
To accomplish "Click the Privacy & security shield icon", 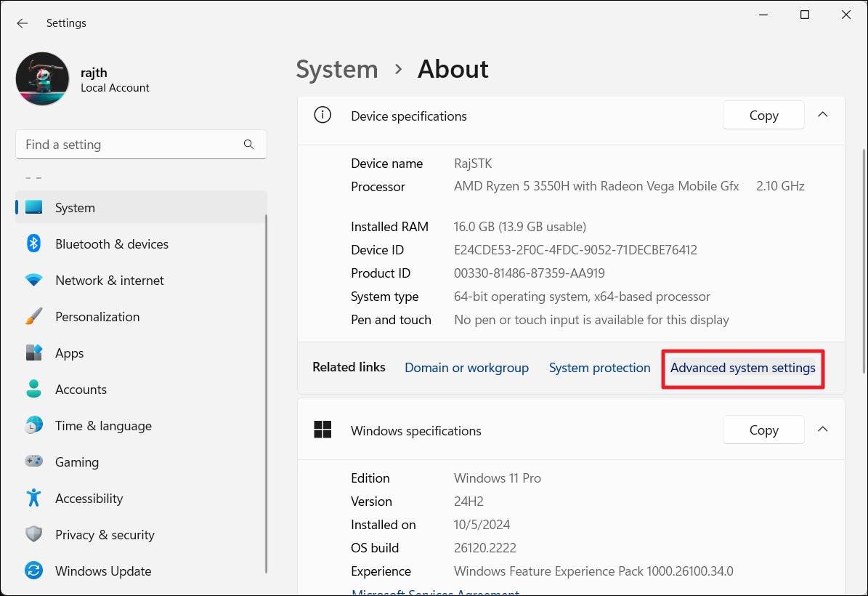I will pos(33,535).
